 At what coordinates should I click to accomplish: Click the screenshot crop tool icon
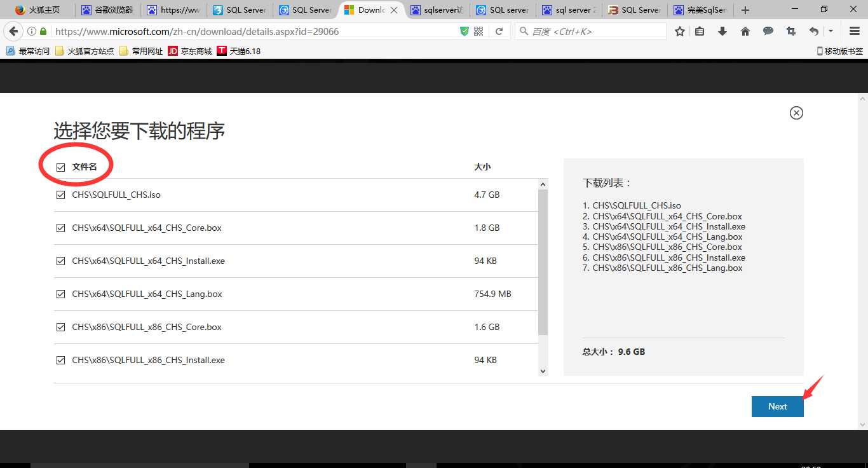click(x=791, y=31)
